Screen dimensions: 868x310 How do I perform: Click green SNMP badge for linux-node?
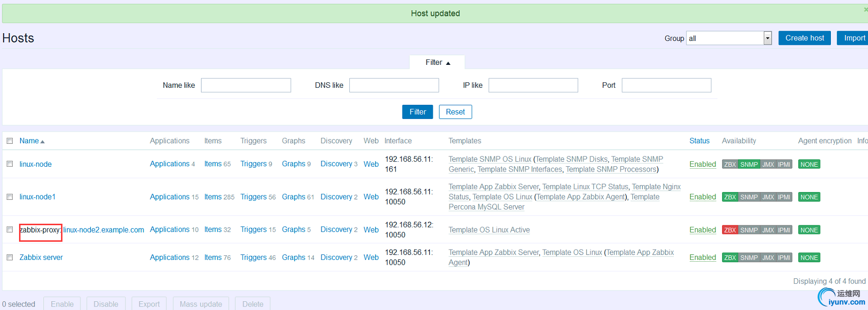tap(749, 164)
